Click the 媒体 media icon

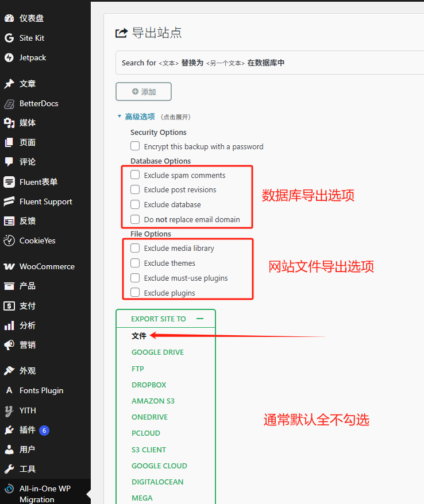point(9,123)
